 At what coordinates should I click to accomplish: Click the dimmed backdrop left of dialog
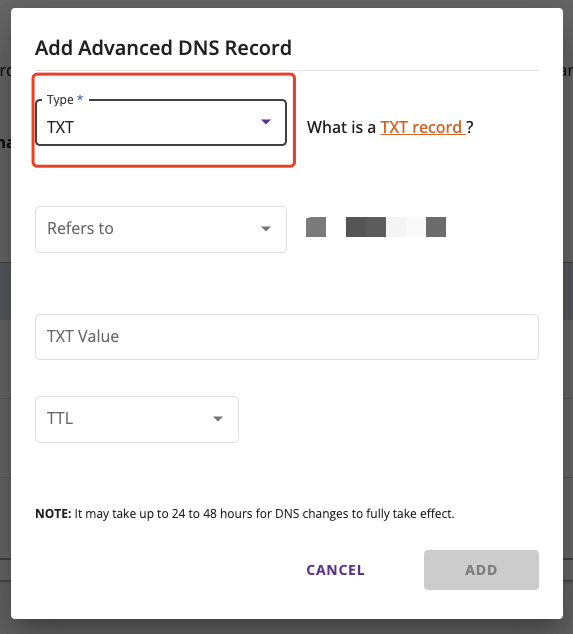click(5, 317)
